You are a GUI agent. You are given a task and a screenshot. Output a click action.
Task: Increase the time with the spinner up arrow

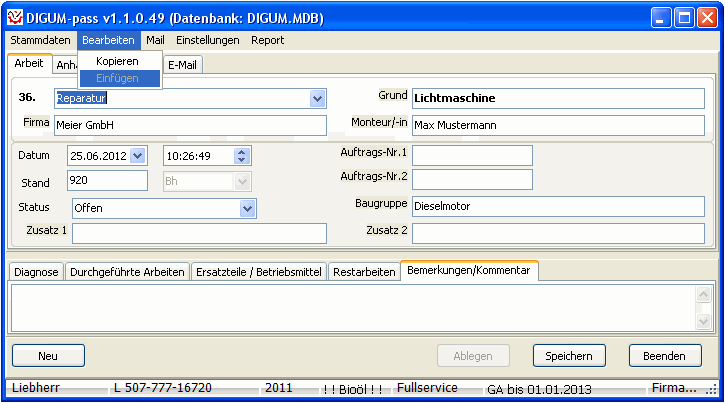click(241, 151)
